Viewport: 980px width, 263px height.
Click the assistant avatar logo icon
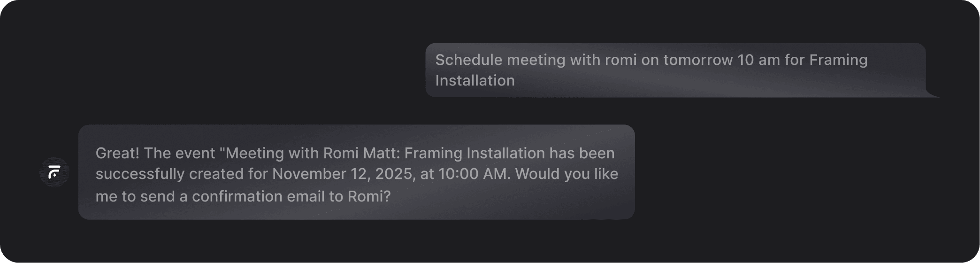tap(54, 172)
